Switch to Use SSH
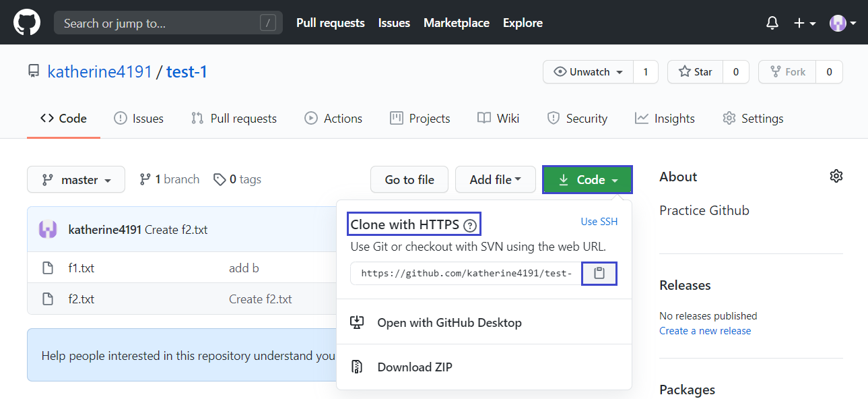Screen dimensions: 868x399 599,222
